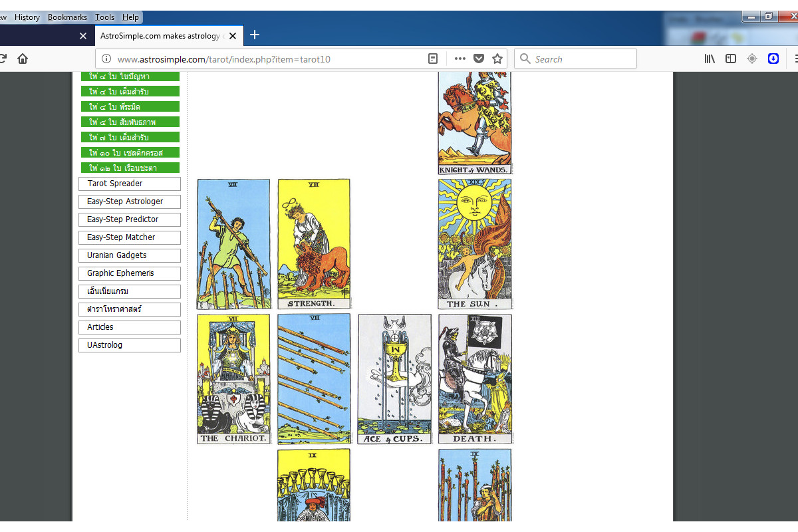The image size is (798, 532).
Task: Click The Sun tarot card
Action: coord(475,244)
